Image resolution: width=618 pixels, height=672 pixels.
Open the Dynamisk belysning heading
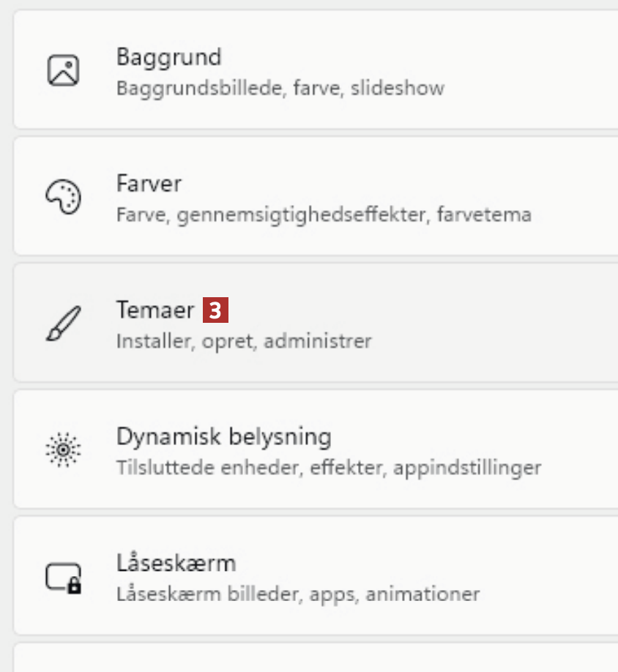click(x=223, y=437)
